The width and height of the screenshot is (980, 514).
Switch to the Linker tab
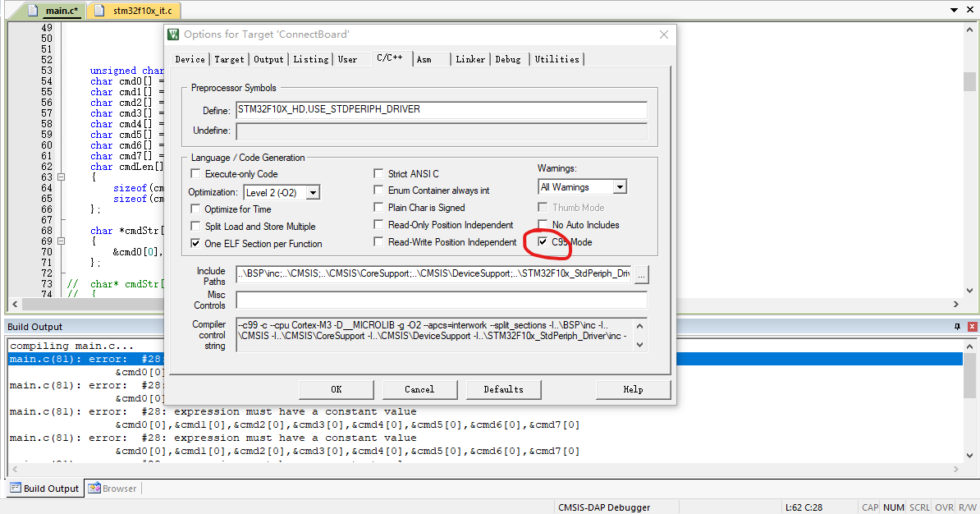point(469,58)
